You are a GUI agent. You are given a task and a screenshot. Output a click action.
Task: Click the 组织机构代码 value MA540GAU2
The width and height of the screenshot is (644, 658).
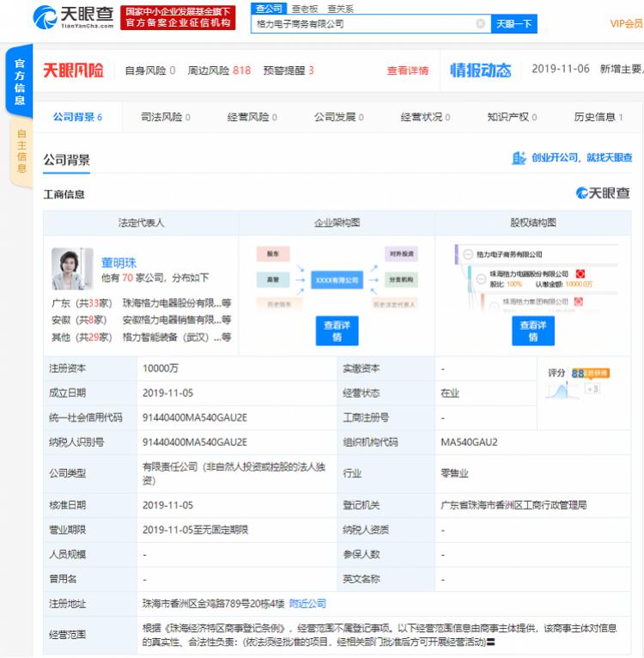469,442
